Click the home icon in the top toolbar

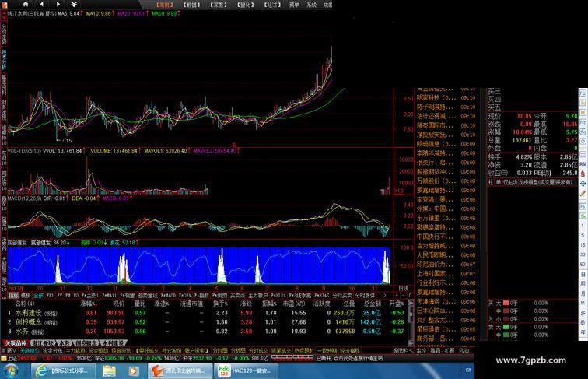point(26,4)
